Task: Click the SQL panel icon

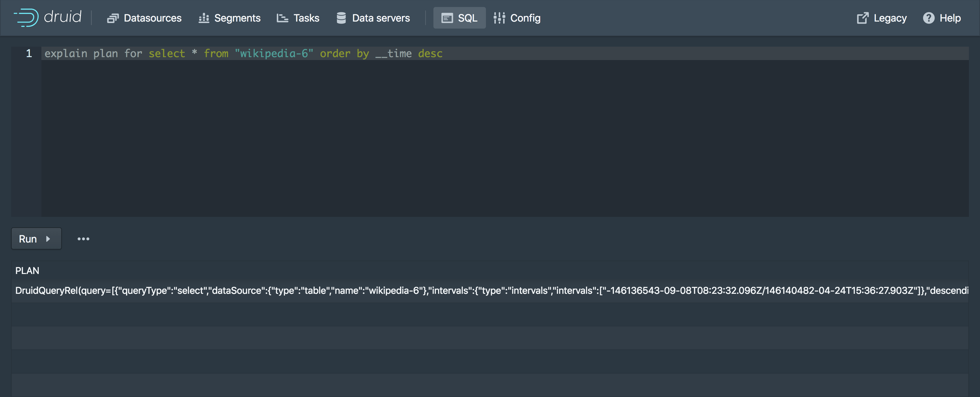Action: tap(447, 17)
